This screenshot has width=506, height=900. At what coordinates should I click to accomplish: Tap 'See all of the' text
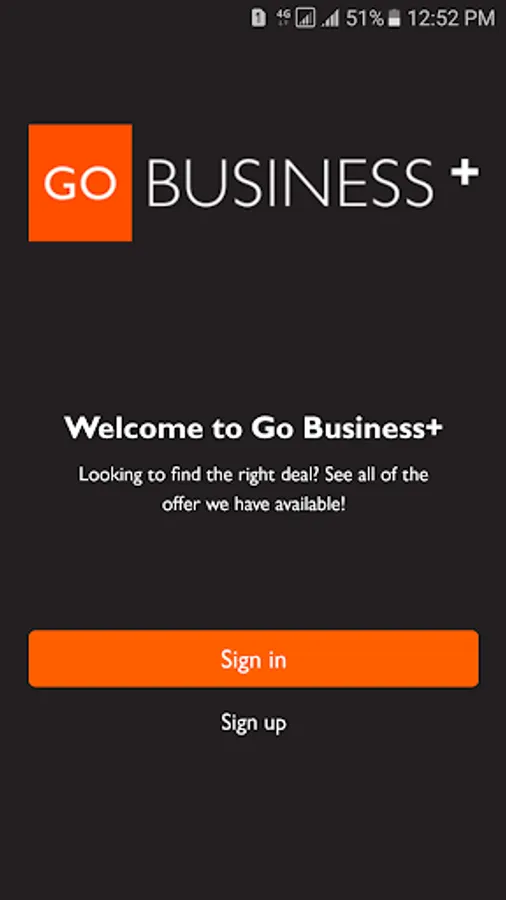(377, 475)
